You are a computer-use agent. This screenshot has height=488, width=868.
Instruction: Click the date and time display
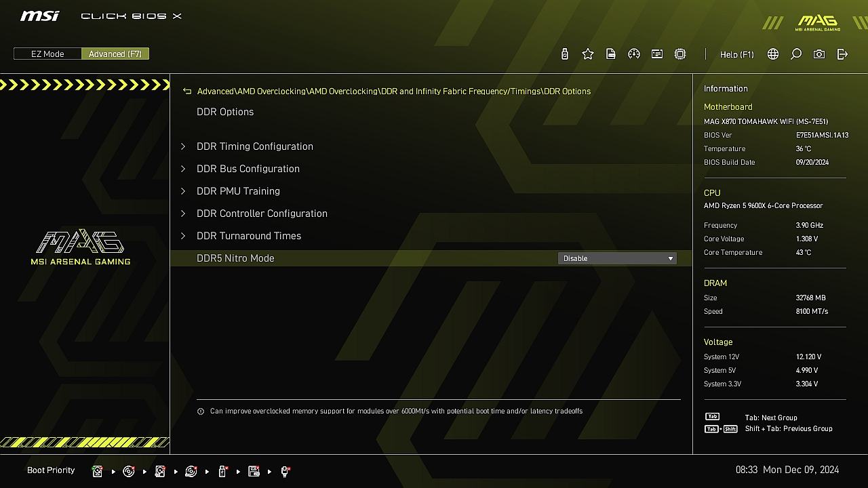(x=787, y=470)
